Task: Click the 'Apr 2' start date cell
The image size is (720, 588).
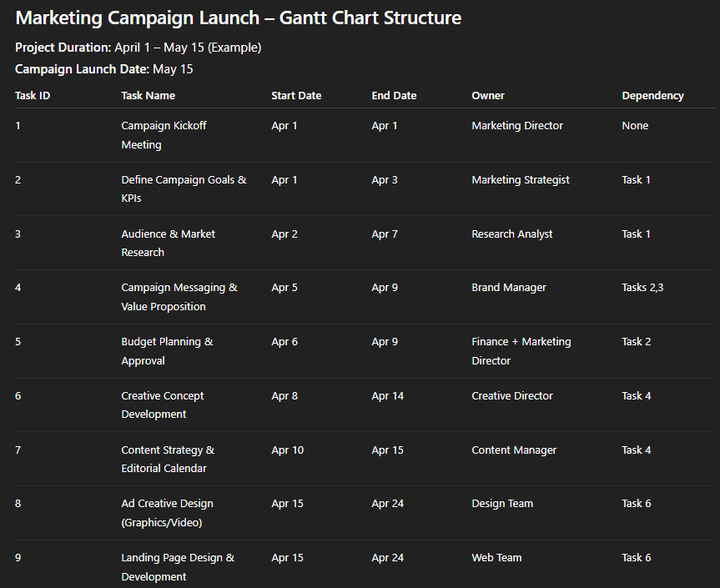Action: coord(284,234)
